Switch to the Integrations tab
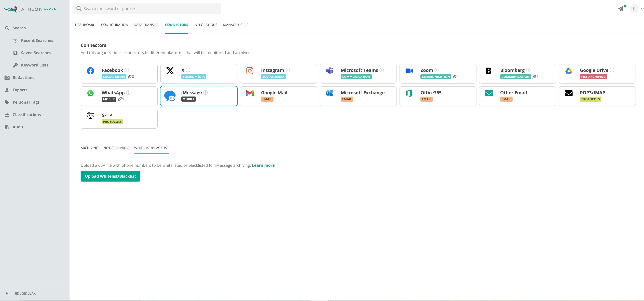The image size is (644, 301). 205,25
